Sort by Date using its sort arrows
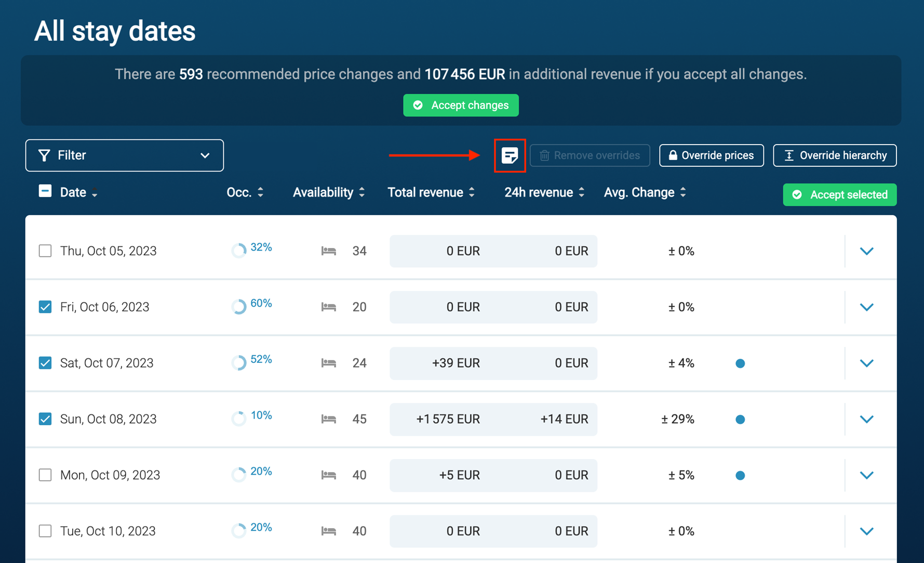 click(95, 193)
